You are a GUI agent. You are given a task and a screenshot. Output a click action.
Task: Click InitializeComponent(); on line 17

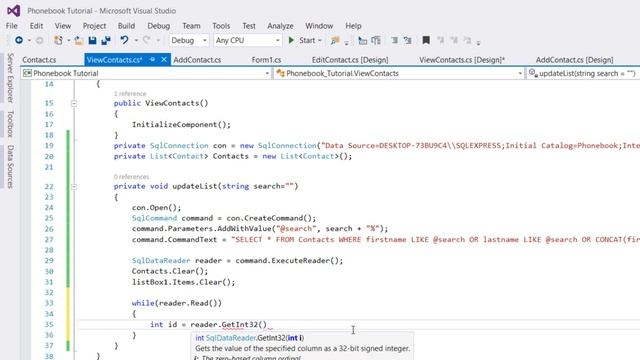[181, 124]
